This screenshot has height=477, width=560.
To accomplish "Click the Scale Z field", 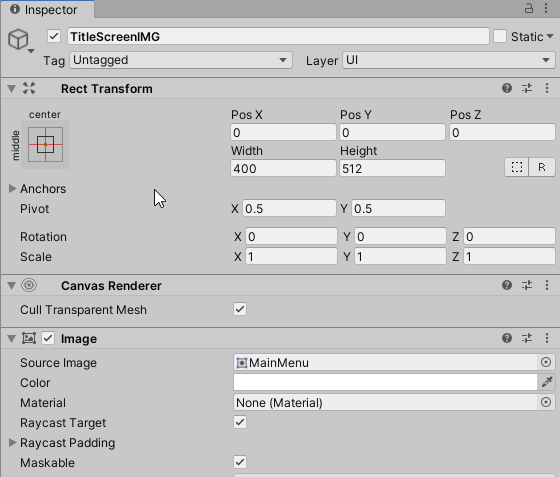I will [510, 256].
